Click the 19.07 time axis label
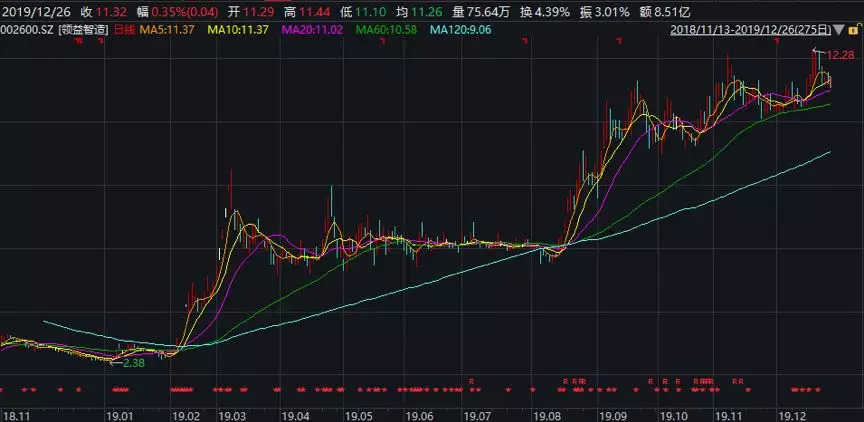864x422 pixels. coord(477,414)
